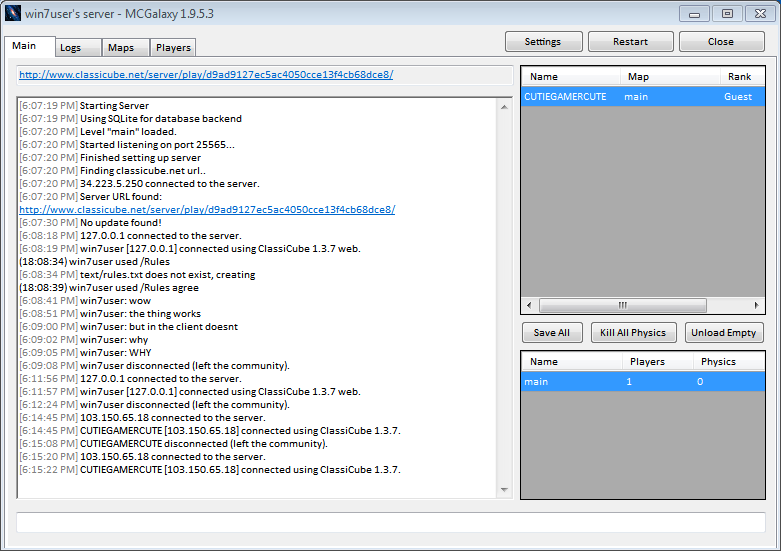
Task: Click the Settings button
Action: pos(542,42)
